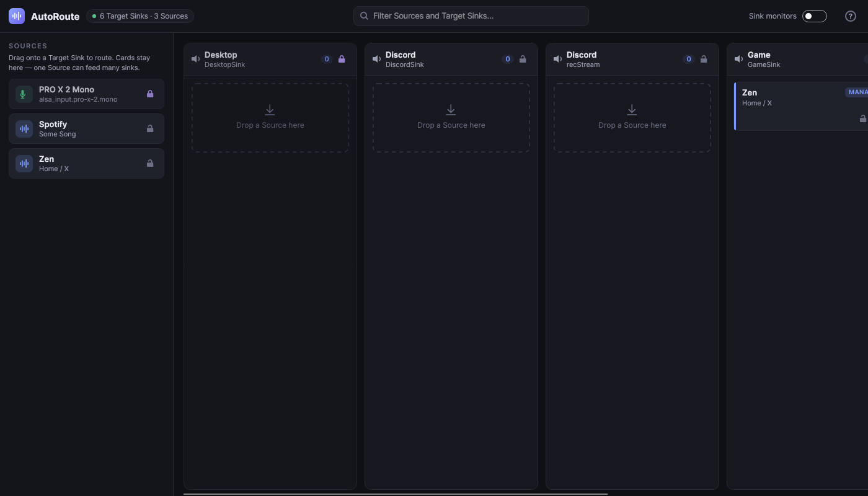Click the download arrow in DiscordSink drop zone

pos(451,110)
